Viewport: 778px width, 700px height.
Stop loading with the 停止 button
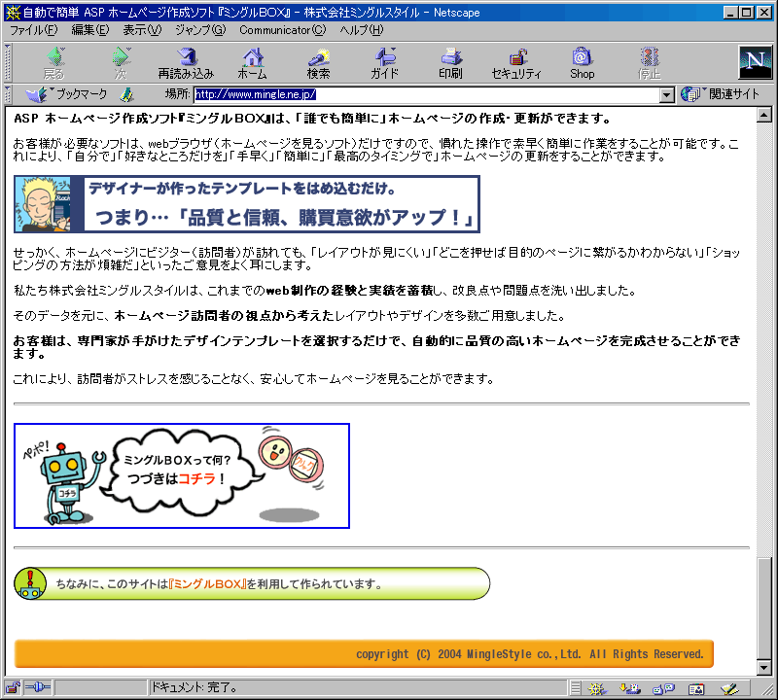[x=649, y=63]
